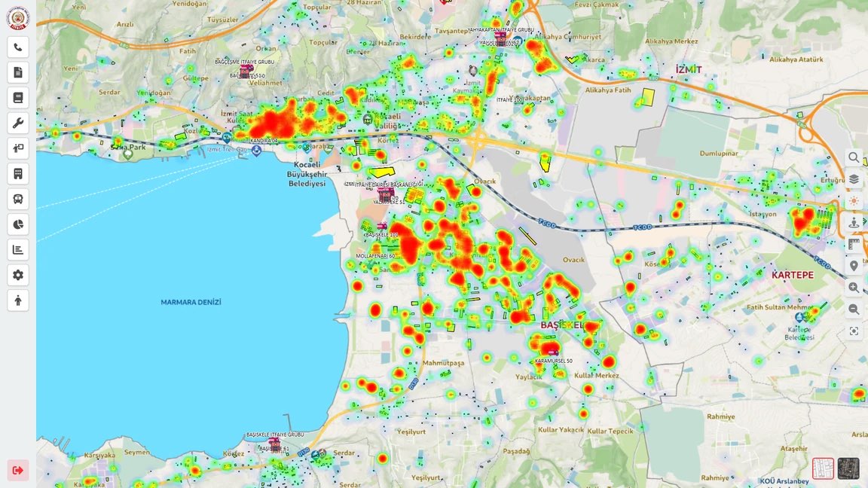Zoom out on the map
868x488 pixels.
point(854,310)
